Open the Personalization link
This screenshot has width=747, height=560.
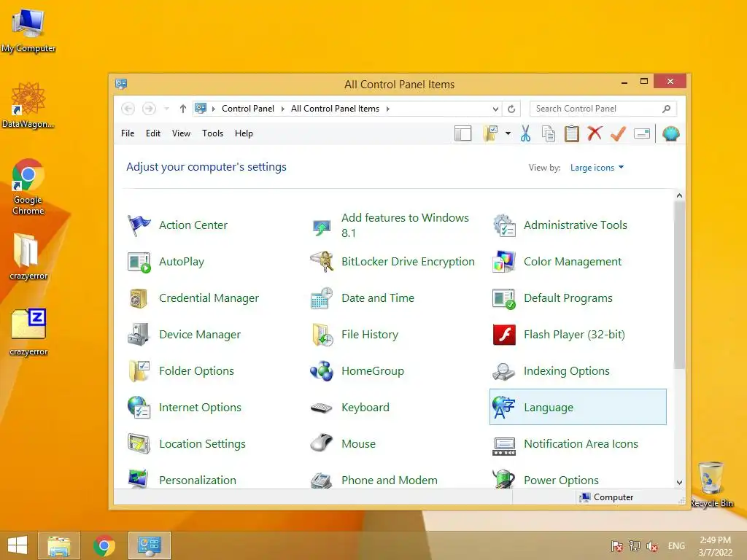tap(197, 481)
